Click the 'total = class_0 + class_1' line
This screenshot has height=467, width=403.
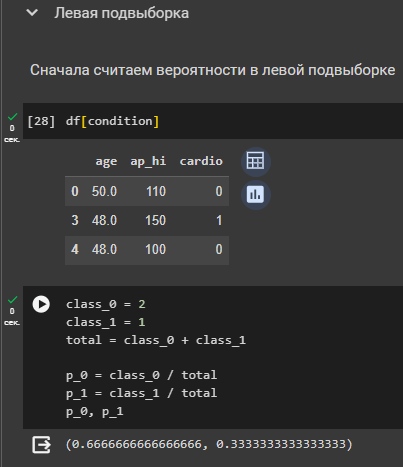pos(156,340)
